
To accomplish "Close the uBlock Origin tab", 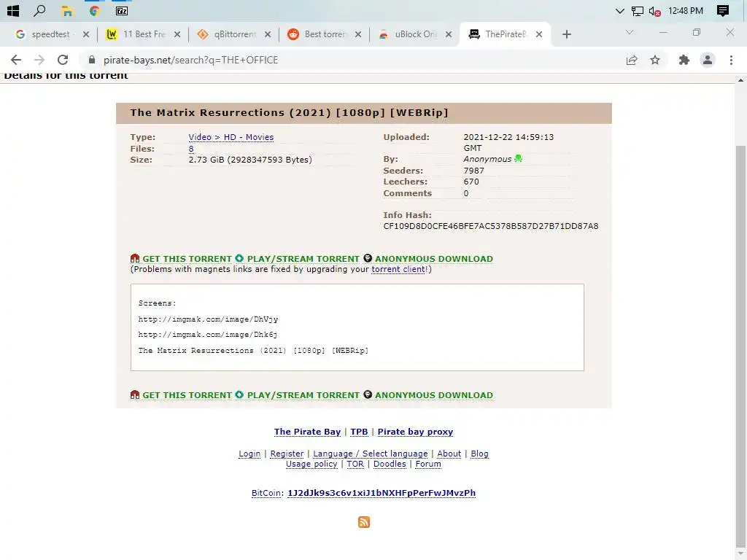I will point(449,34).
